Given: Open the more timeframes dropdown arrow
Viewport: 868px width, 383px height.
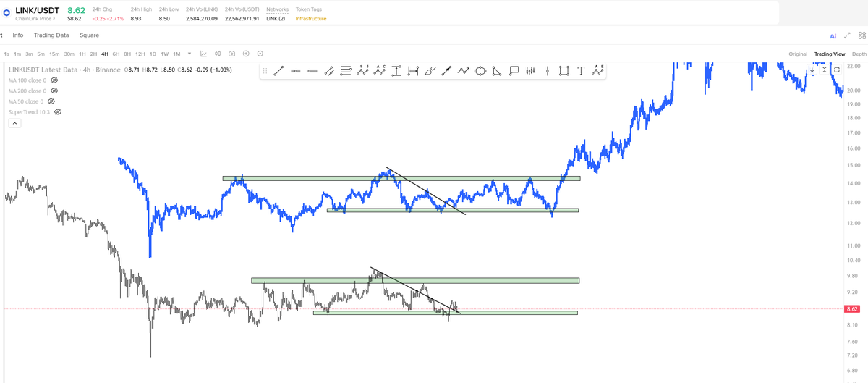Looking at the screenshot, I should (190, 54).
